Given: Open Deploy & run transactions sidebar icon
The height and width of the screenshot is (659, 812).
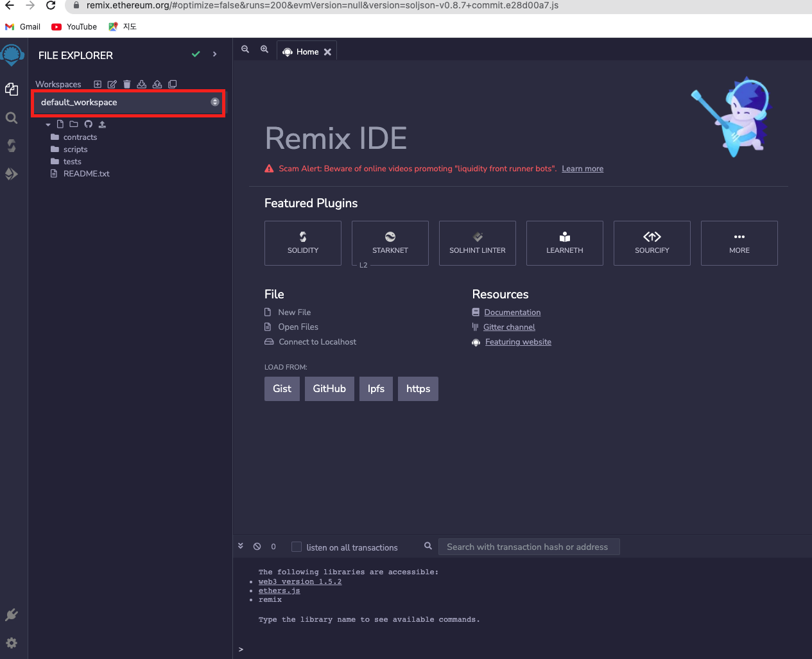Looking at the screenshot, I should coord(12,174).
